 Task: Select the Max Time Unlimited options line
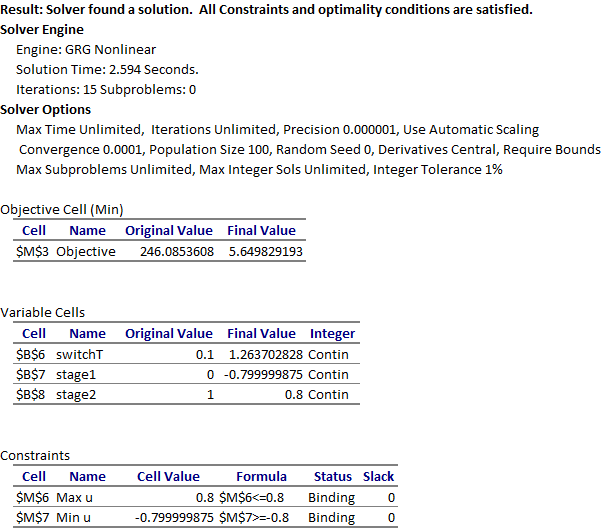(277, 130)
